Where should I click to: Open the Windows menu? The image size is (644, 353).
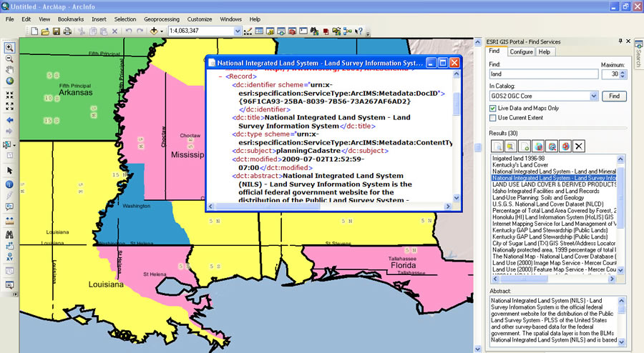click(230, 19)
